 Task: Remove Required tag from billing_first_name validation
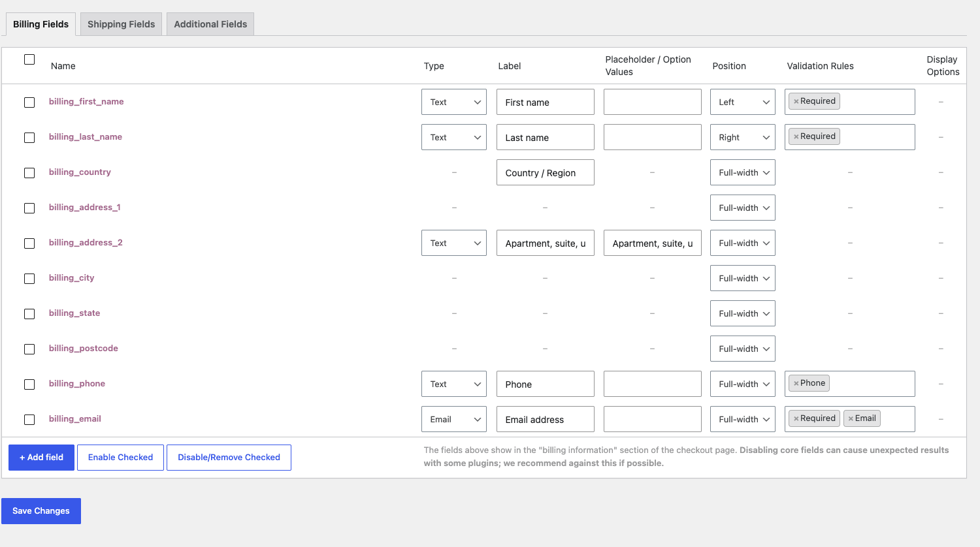point(796,101)
